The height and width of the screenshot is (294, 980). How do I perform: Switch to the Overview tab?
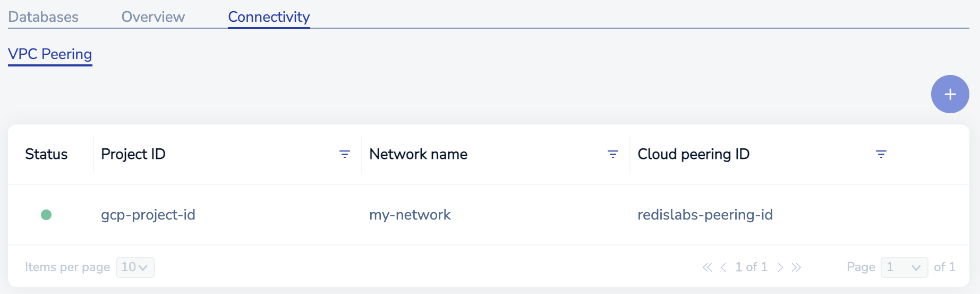point(153,17)
